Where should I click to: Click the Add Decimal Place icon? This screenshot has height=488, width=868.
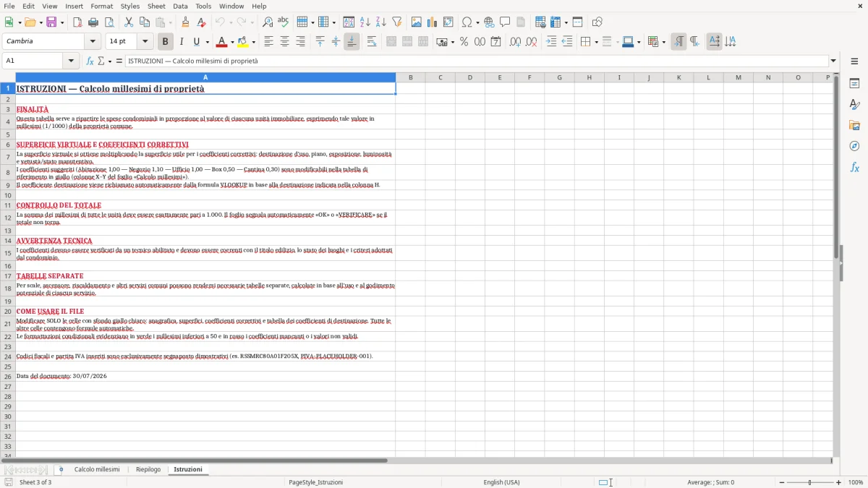point(516,42)
